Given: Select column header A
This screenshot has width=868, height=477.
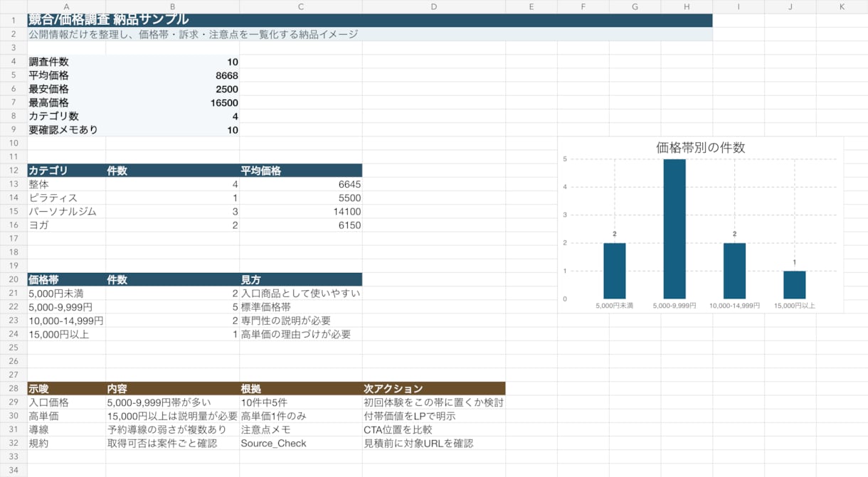Looking at the screenshot, I should pyautogui.click(x=66, y=6).
